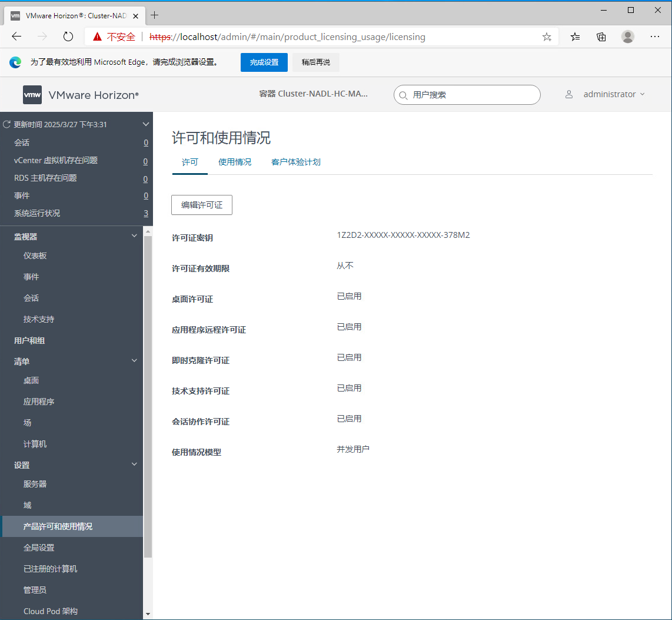Click the 不安全 label in address bar

121,37
